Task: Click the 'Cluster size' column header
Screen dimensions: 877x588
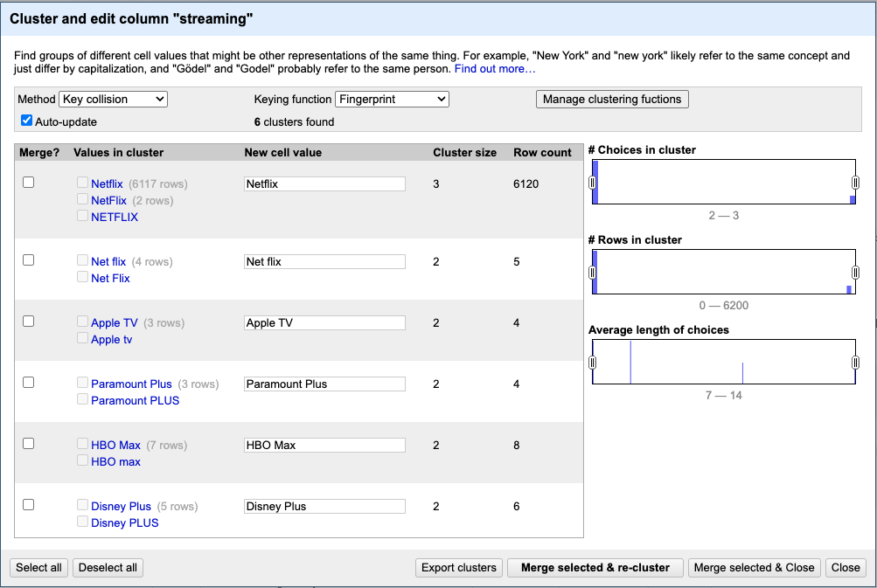Action: pos(465,153)
